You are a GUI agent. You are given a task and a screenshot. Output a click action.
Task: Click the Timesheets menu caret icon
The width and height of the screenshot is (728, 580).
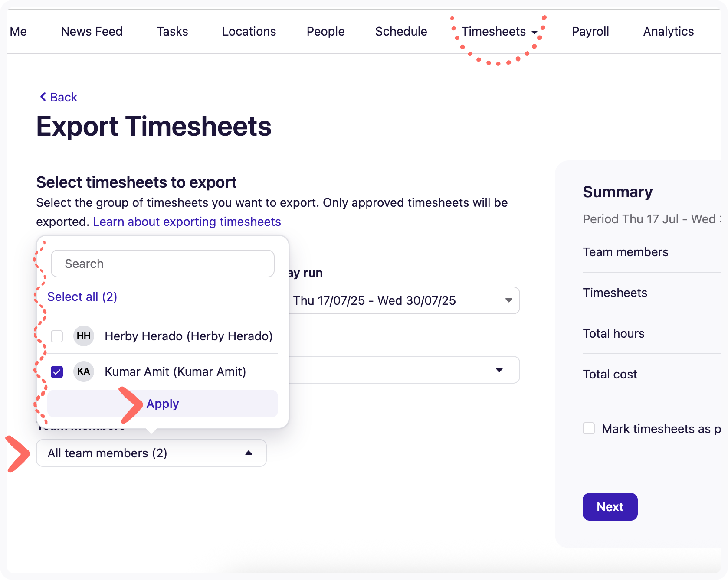pos(534,32)
